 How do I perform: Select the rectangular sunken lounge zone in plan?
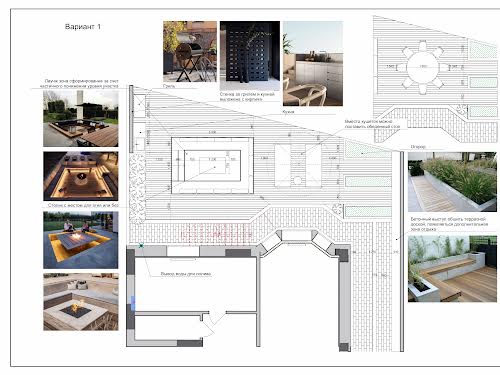pos(212,165)
